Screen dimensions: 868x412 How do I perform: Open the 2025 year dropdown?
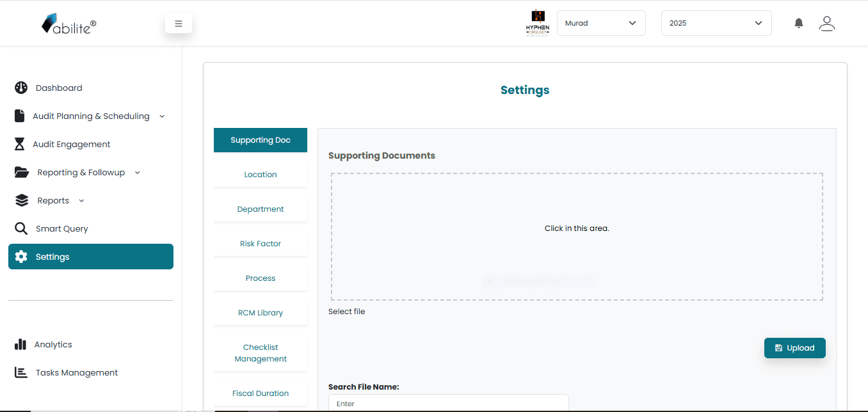point(716,23)
